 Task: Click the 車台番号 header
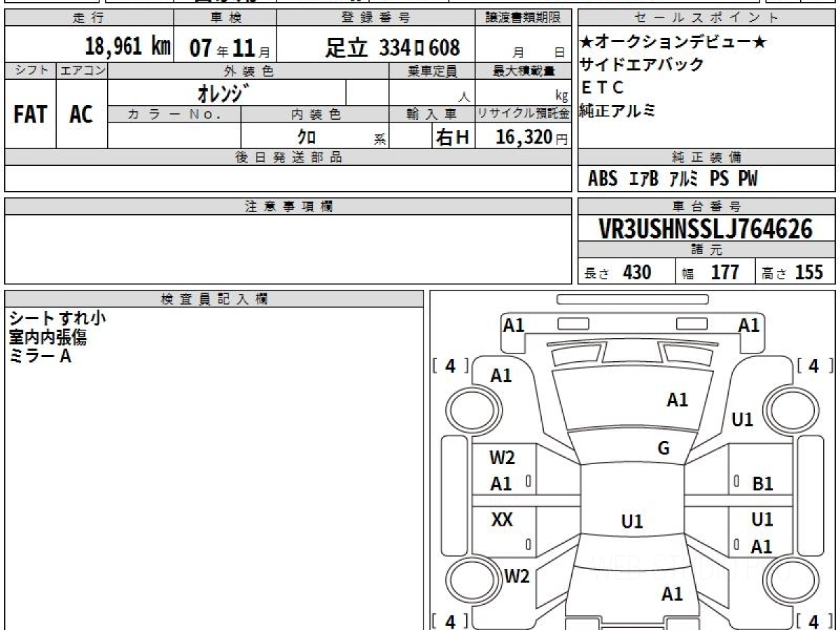pos(706,206)
